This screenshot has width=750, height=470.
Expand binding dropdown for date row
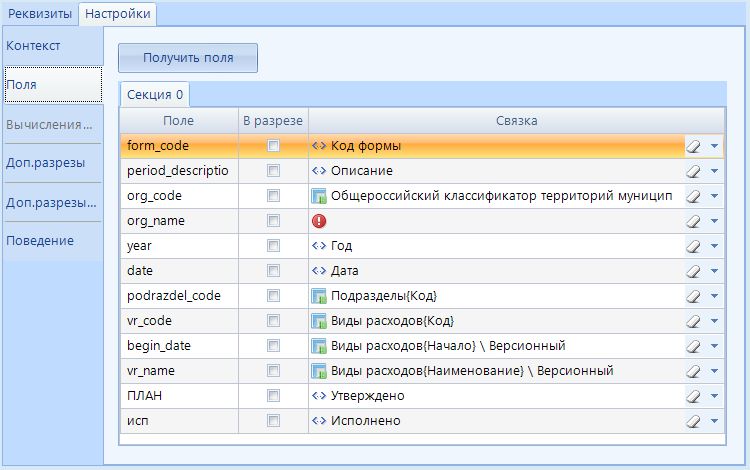(x=714, y=271)
